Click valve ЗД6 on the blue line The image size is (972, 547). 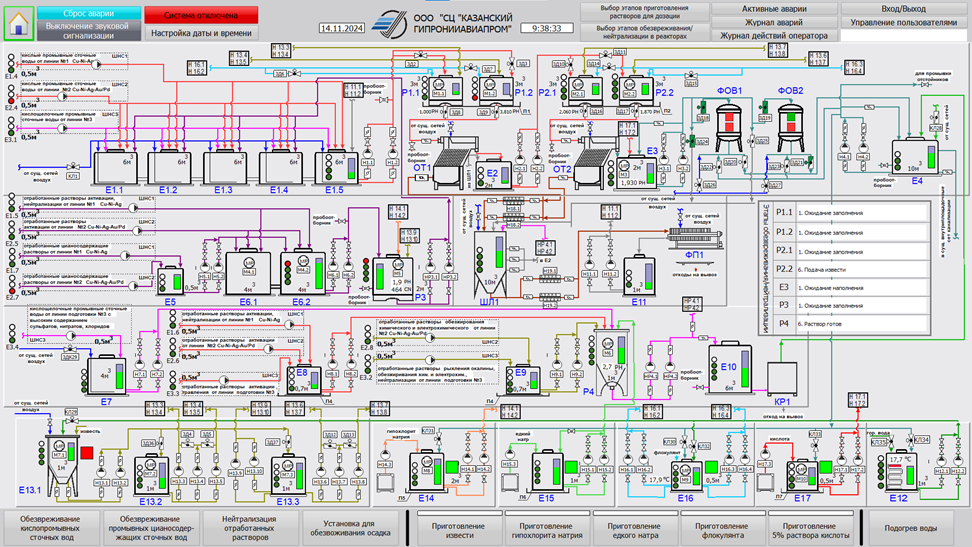tap(295, 73)
